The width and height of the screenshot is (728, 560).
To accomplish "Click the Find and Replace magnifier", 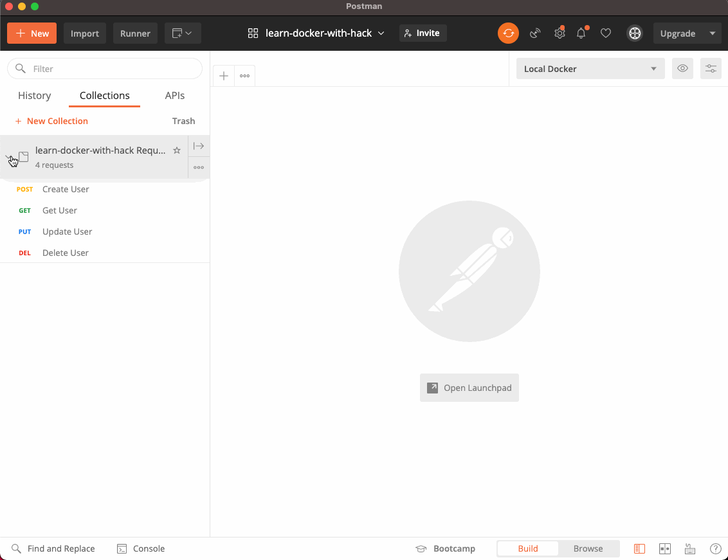I will point(16,549).
